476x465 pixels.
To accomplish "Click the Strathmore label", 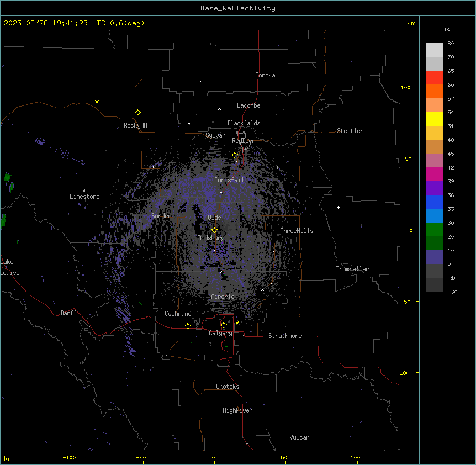I will [285, 336].
